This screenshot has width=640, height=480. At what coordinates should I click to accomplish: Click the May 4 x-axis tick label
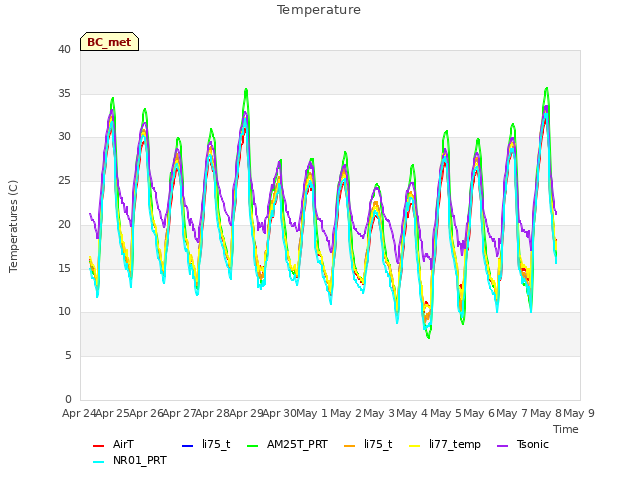tap(412, 413)
